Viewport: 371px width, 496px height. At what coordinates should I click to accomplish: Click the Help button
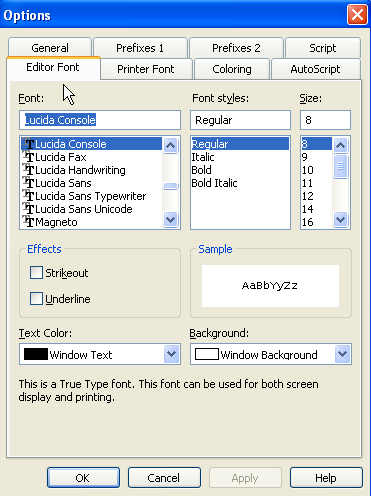[x=326, y=478]
